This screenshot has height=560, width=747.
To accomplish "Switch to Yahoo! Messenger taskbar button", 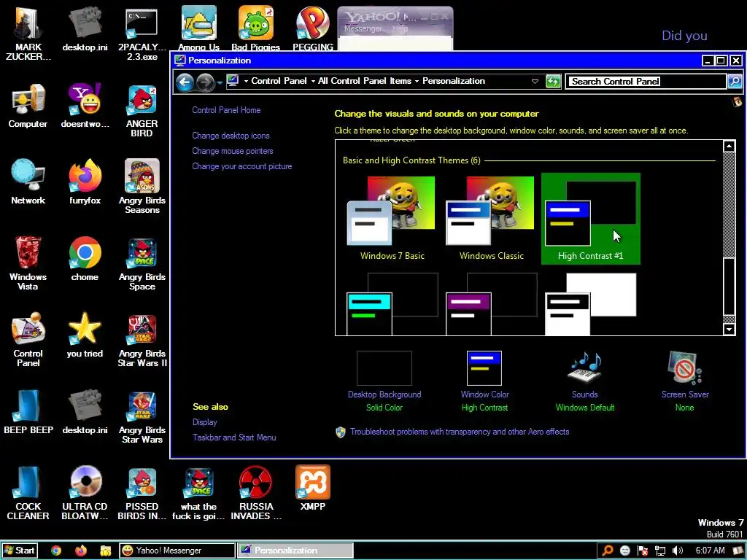I will (x=177, y=551).
